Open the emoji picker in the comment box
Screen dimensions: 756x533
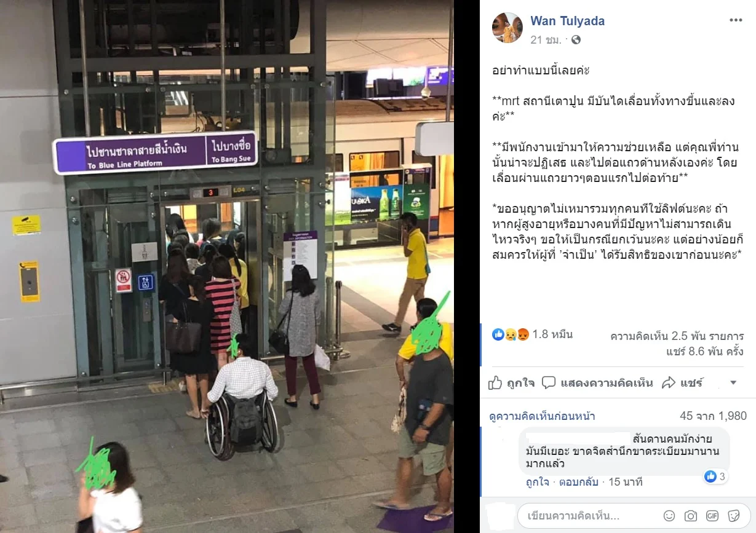(x=669, y=516)
